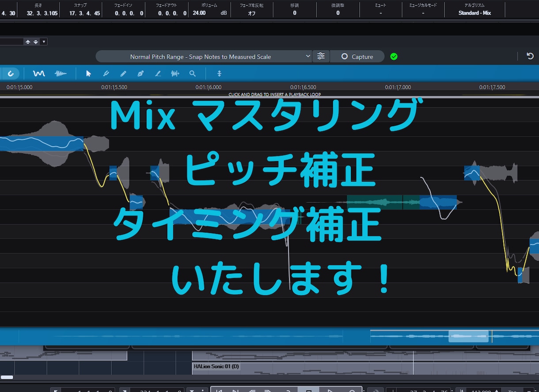Toggle the phase invert オフ field
Screen dimensions: 539x392
click(251, 13)
